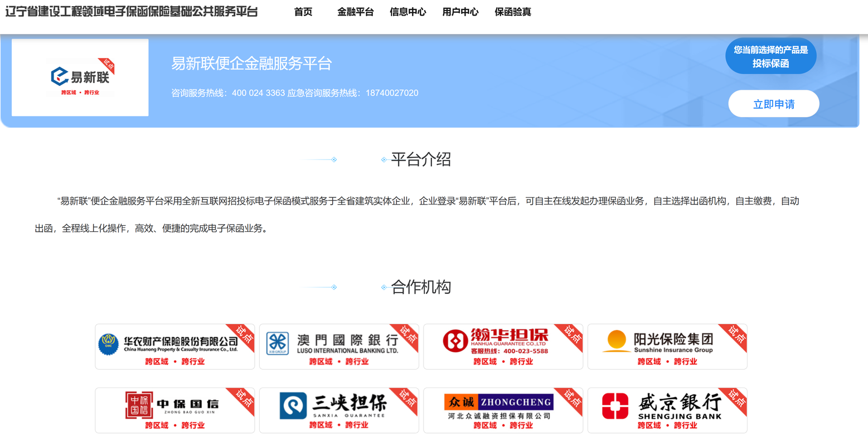The height and width of the screenshot is (446, 868).
Task: Click the 投标保函 product selection badge
Action: pos(770,56)
